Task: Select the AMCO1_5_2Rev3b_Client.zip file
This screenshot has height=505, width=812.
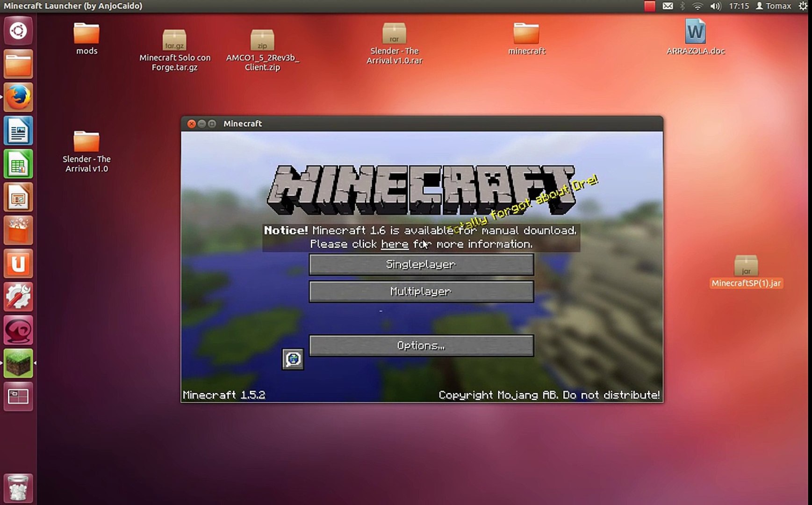Action: (262, 50)
